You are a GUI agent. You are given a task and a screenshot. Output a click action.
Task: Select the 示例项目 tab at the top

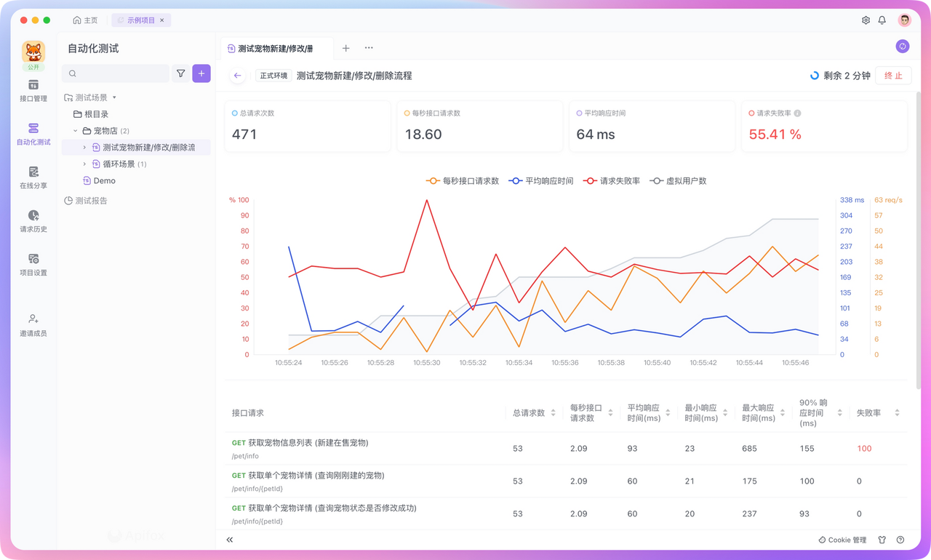tap(140, 20)
